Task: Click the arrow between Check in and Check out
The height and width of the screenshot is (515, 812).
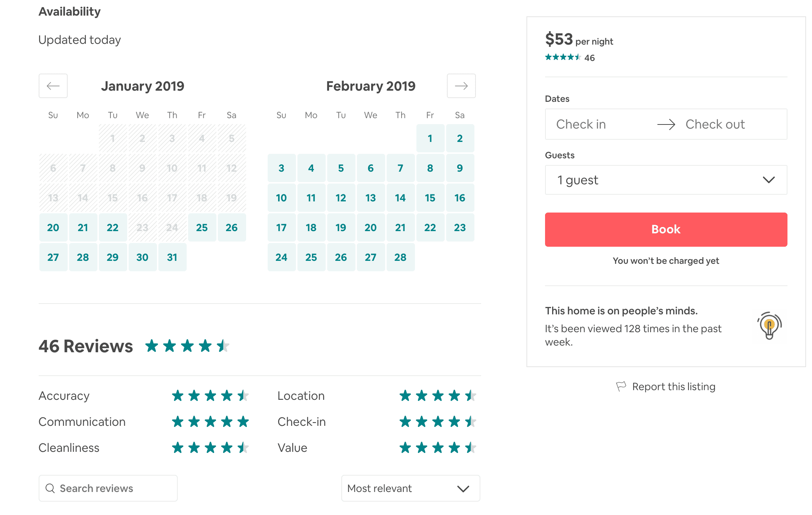Action: pos(666,124)
